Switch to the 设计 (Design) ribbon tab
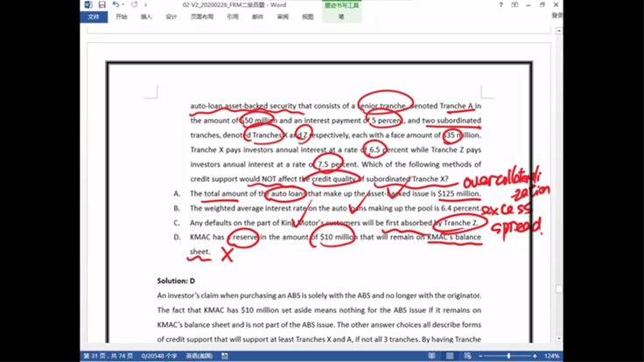Image resolution: width=644 pixels, height=362 pixels. (171, 17)
